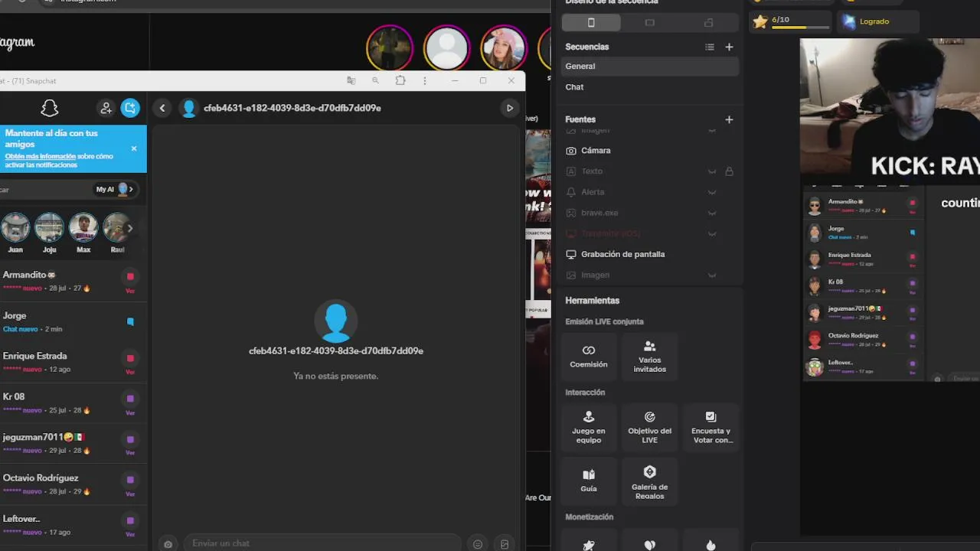980x551 pixels.
Task: View Octavio Rodríguez's purple snap icon
Action: coord(130,480)
